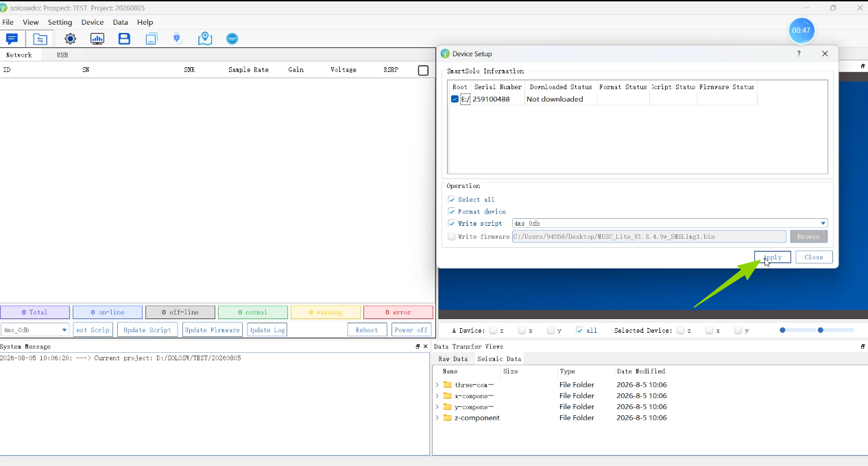
Task: Check the A Device x checkbox
Action: pos(522,331)
